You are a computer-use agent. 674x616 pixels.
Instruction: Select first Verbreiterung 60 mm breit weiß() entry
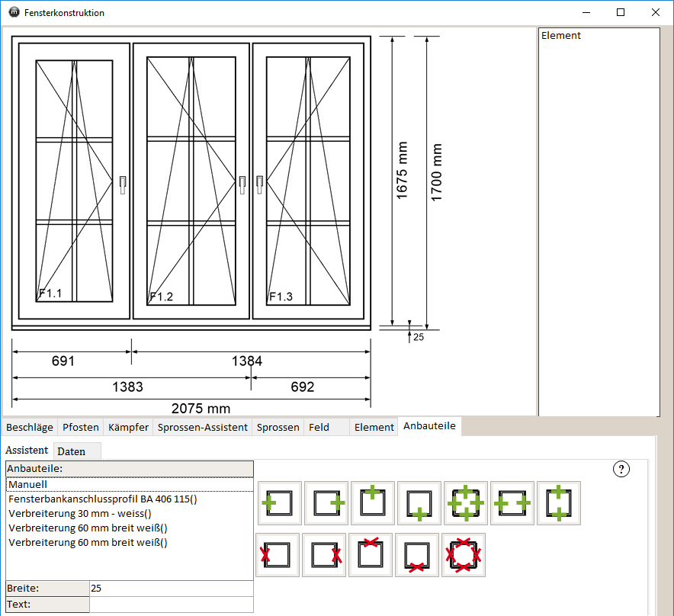(x=130, y=528)
